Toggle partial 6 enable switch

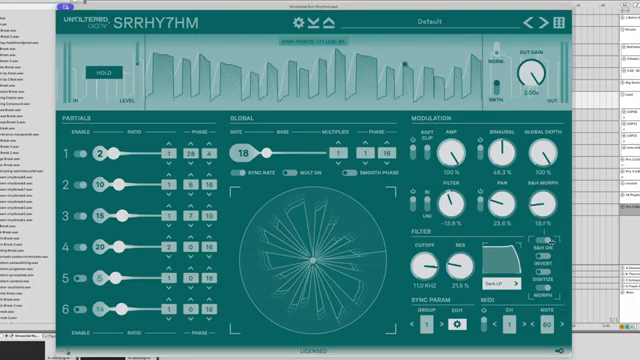click(x=80, y=309)
